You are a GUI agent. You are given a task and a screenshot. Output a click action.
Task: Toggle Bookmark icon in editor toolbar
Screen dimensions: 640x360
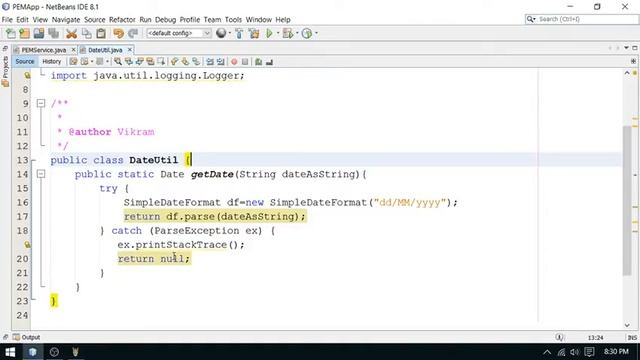click(196, 62)
